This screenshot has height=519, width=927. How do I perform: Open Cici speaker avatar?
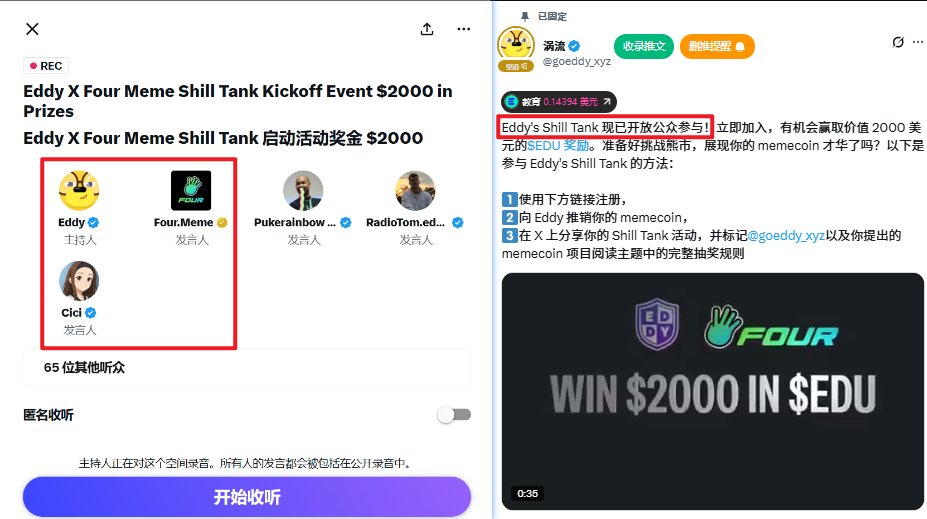coord(79,281)
